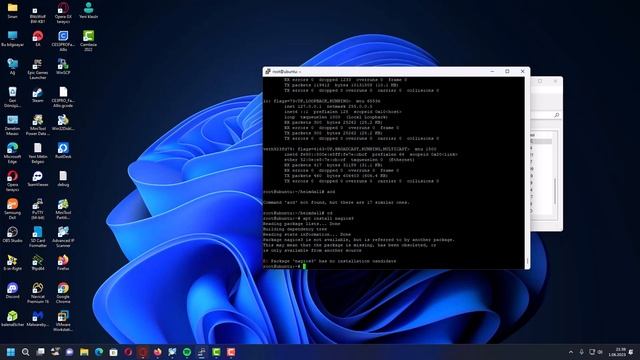Open Win32DiskImager desktop shortcut
This screenshot has height=360, width=640.
point(63,122)
